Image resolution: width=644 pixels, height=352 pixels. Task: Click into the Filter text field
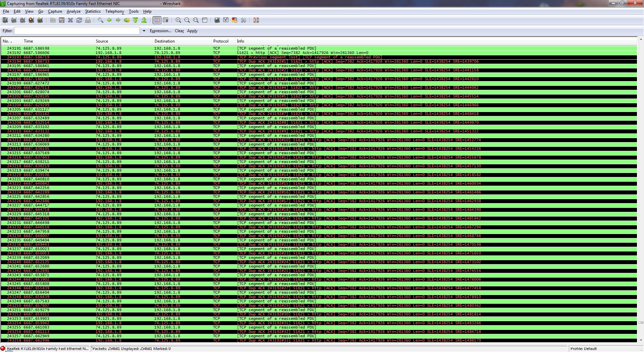click(x=77, y=31)
